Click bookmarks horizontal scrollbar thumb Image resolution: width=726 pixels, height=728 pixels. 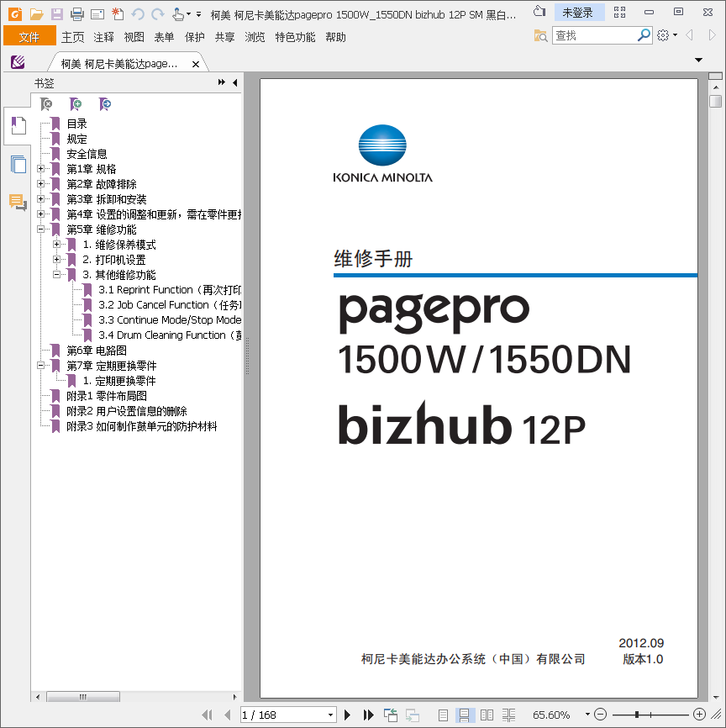click(83, 696)
